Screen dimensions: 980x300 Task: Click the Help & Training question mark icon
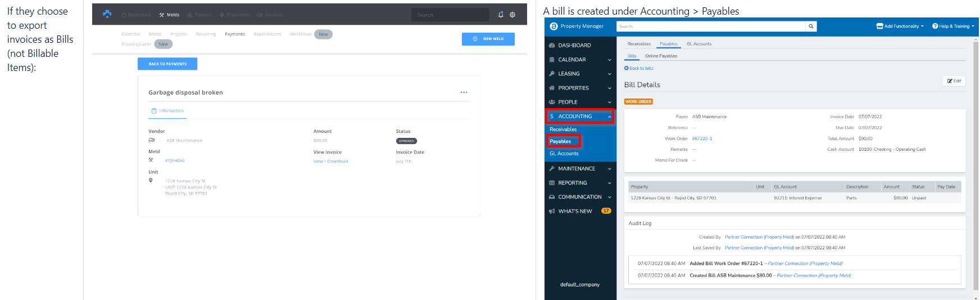click(x=935, y=26)
